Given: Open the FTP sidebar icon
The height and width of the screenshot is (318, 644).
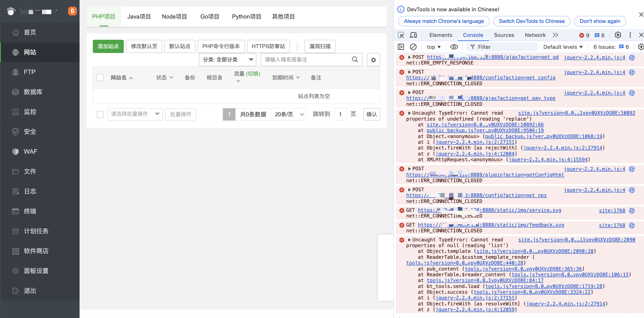Looking at the screenshot, I should (x=15, y=72).
